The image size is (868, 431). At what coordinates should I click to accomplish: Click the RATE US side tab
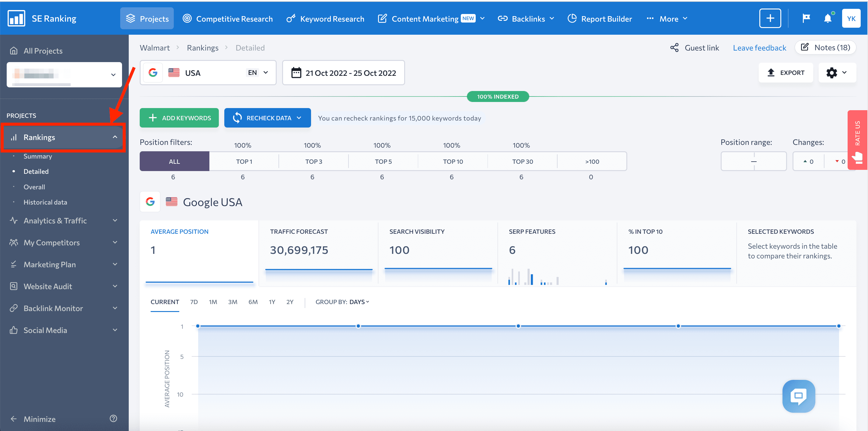(x=858, y=140)
